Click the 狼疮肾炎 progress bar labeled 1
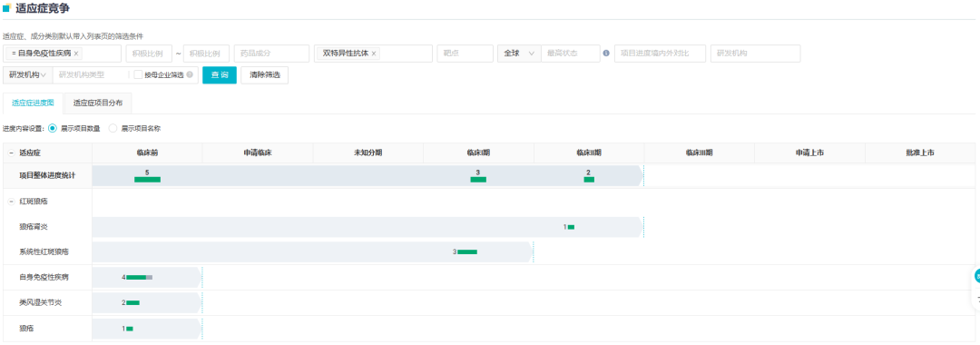This screenshot has width=980, height=345. 571,227
